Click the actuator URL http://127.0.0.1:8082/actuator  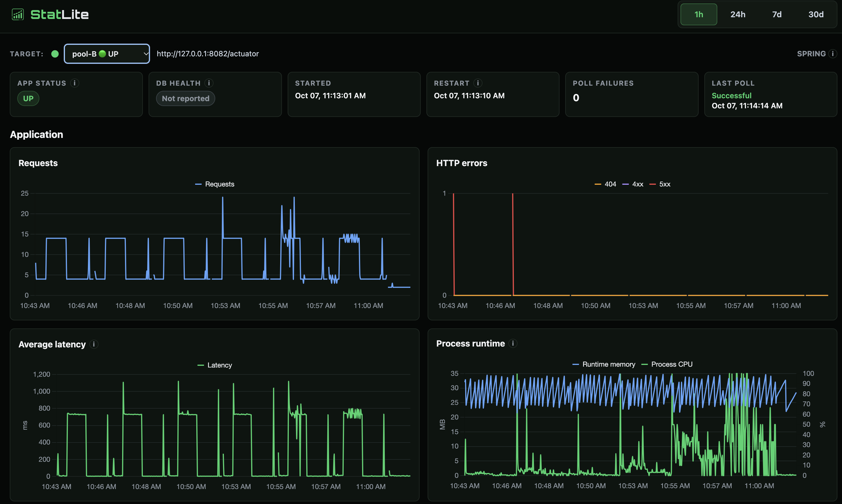(x=207, y=54)
